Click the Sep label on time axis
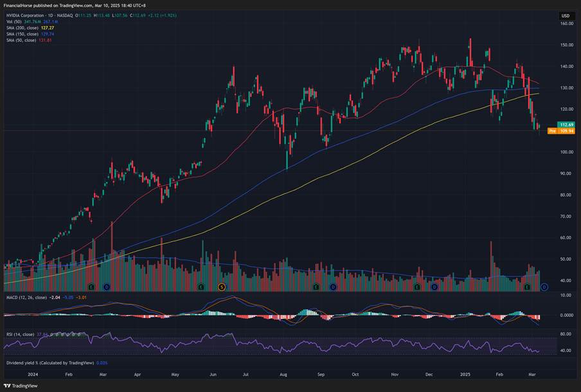The width and height of the screenshot is (581, 392). coord(321,375)
